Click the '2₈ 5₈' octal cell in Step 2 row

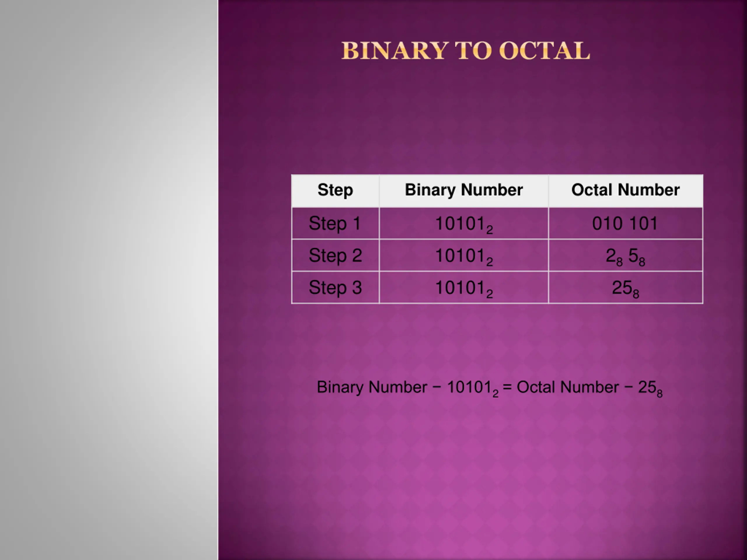click(625, 255)
